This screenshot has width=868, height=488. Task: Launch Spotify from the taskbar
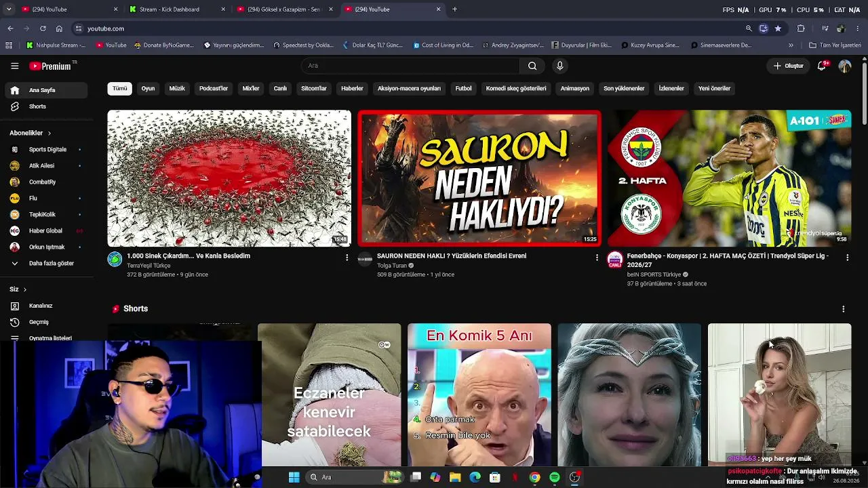point(555,477)
